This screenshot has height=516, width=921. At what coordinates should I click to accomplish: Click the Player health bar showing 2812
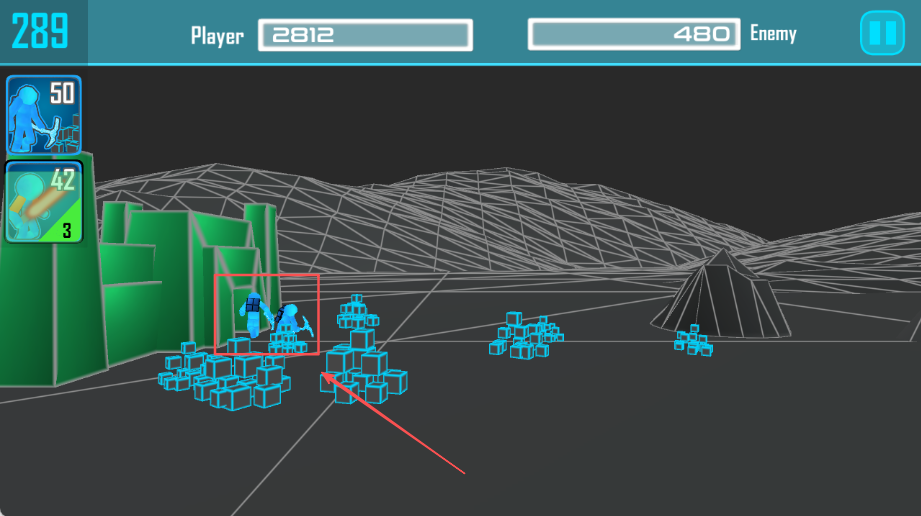tap(365, 35)
